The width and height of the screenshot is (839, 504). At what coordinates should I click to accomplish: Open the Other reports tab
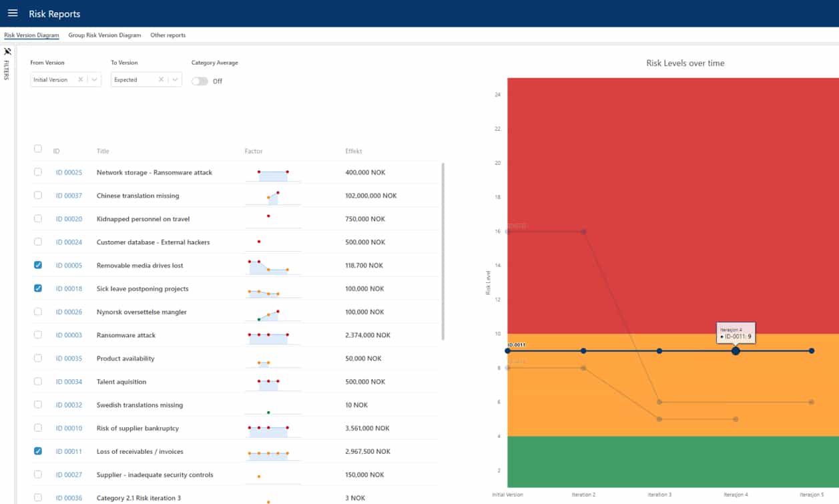(x=168, y=35)
